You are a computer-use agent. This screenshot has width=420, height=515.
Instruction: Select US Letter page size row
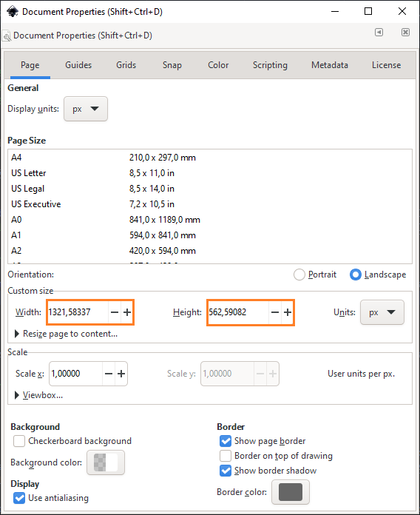click(210, 173)
